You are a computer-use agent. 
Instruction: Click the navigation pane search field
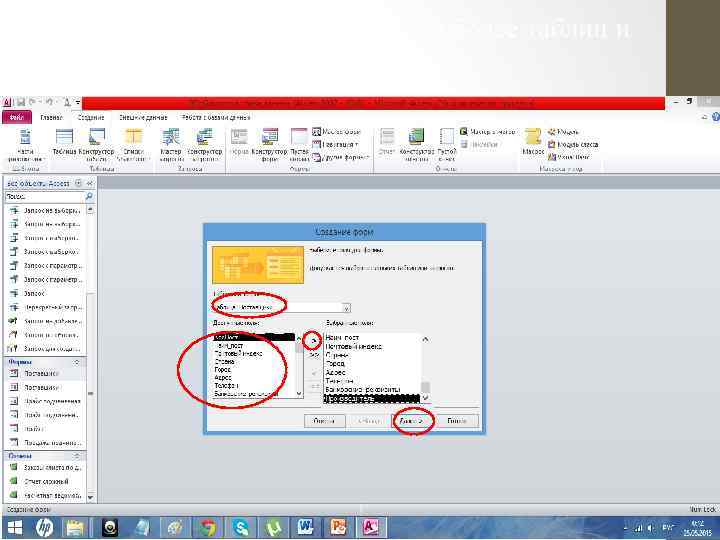pos(45,197)
